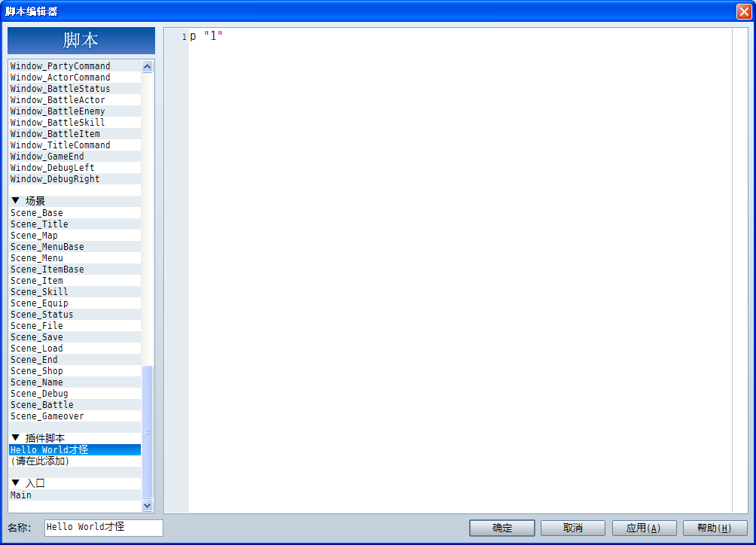Select the Scene_Item script
The height and width of the screenshot is (545, 756).
coord(75,281)
